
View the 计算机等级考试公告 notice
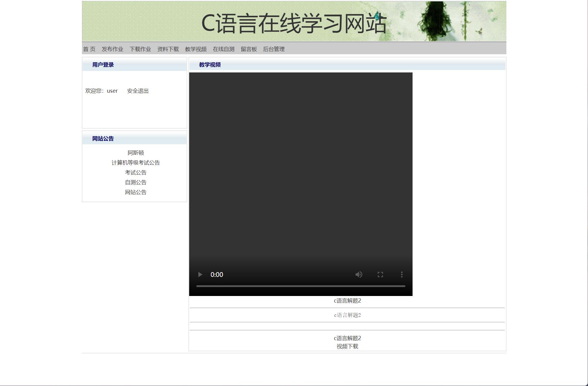136,163
